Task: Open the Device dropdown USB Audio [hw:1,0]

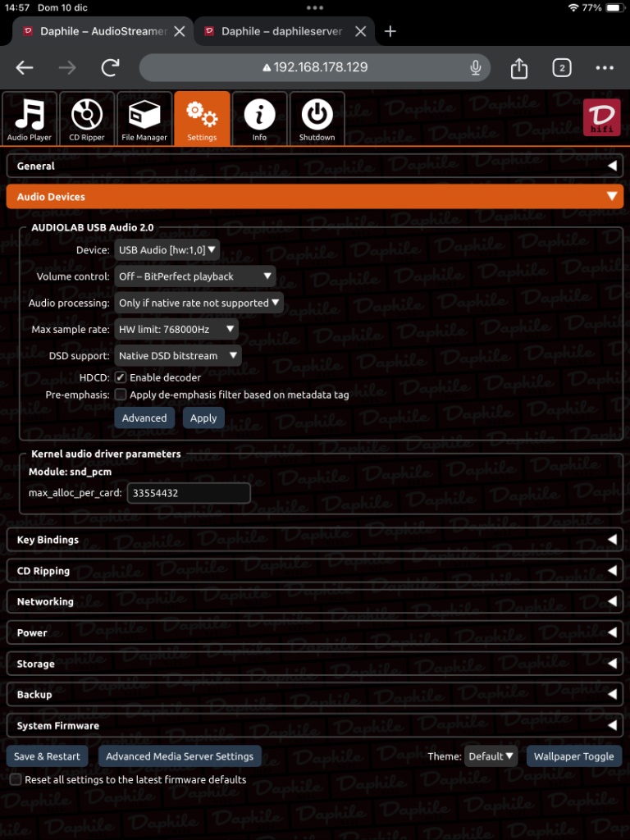Action: (x=167, y=249)
